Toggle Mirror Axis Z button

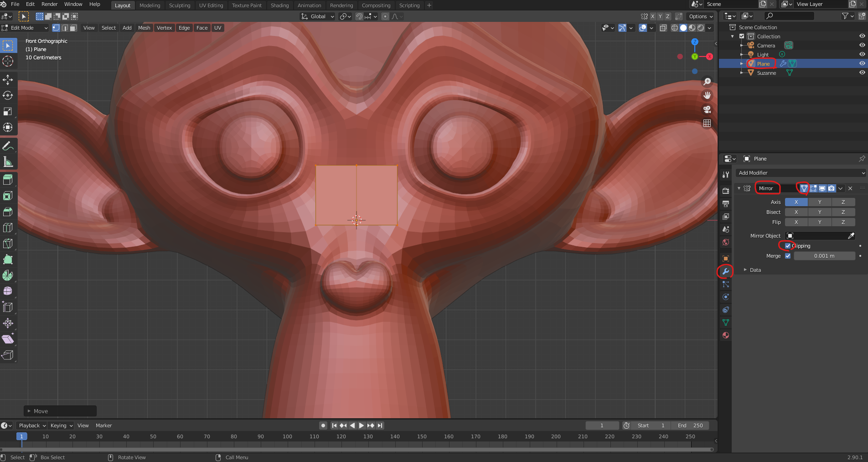843,202
